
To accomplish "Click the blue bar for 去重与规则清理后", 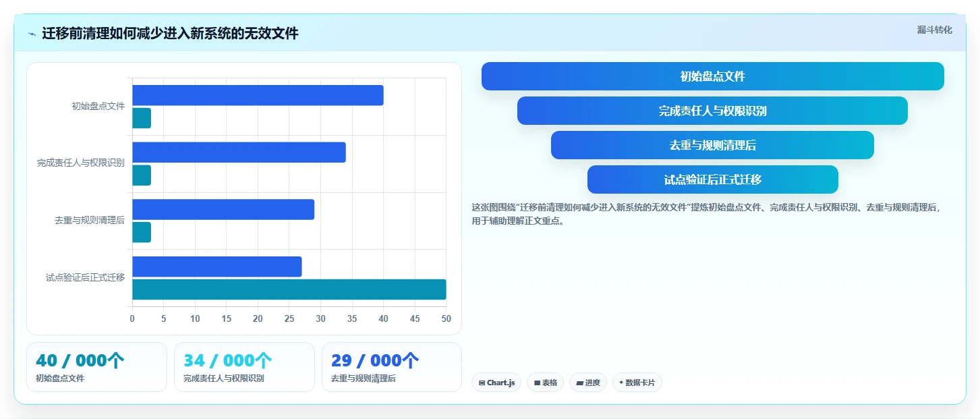I will pos(223,210).
